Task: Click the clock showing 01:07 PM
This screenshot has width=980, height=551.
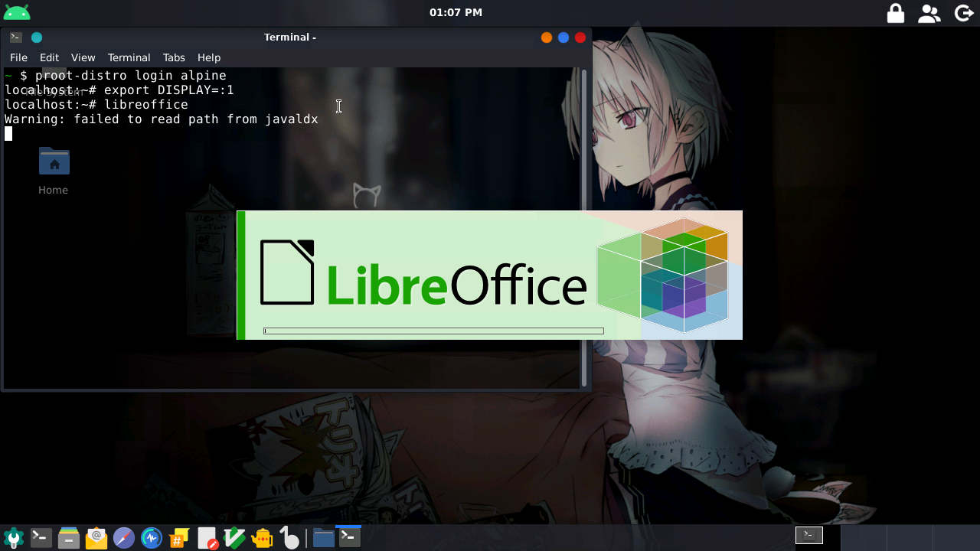Action: (x=456, y=12)
